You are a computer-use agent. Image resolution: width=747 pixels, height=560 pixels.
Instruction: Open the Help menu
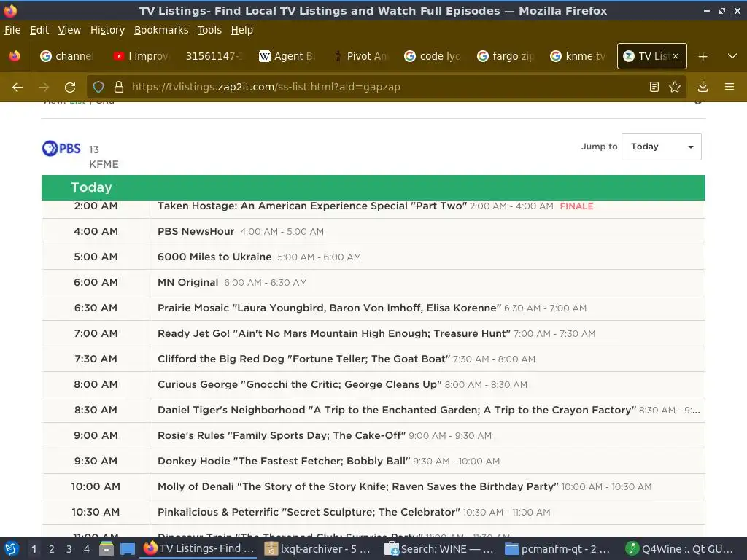pos(242,30)
